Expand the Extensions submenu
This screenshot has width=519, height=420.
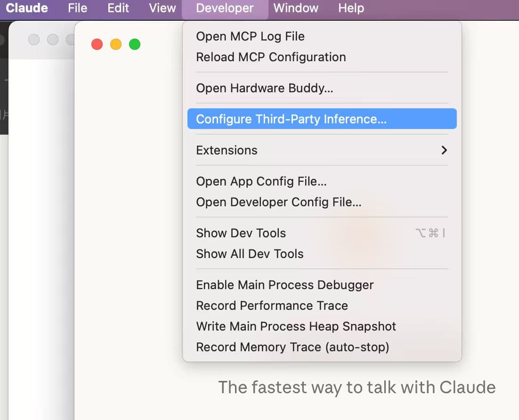[322, 150]
